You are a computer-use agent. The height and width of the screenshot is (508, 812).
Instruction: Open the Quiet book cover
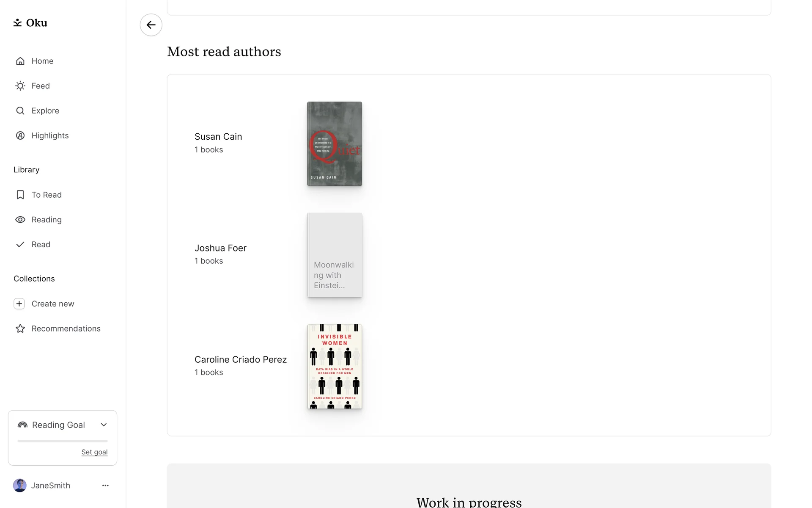(335, 144)
